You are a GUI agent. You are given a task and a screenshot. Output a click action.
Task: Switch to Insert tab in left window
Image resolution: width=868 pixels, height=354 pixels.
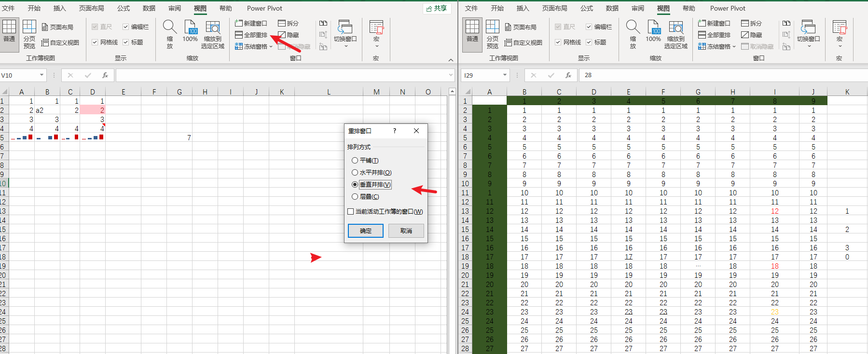point(60,8)
